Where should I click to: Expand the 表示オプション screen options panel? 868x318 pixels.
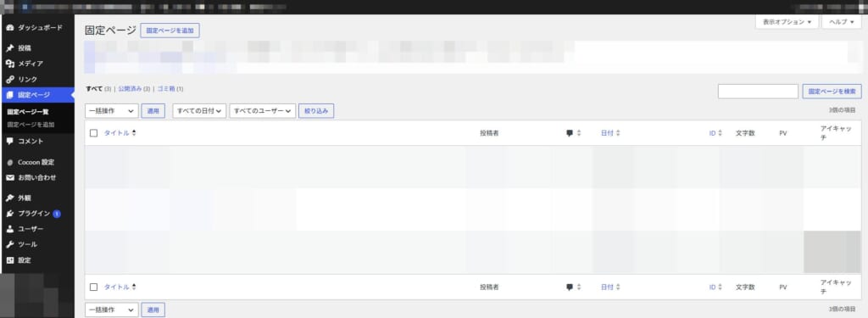click(787, 21)
